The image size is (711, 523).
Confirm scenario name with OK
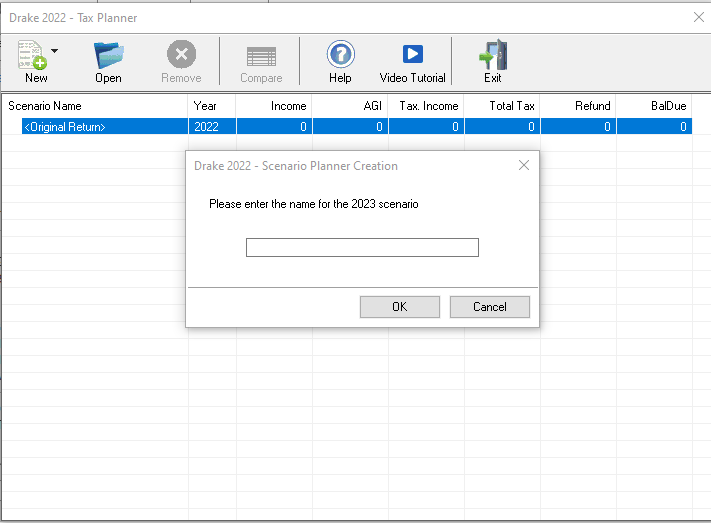pyautogui.click(x=400, y=307)
